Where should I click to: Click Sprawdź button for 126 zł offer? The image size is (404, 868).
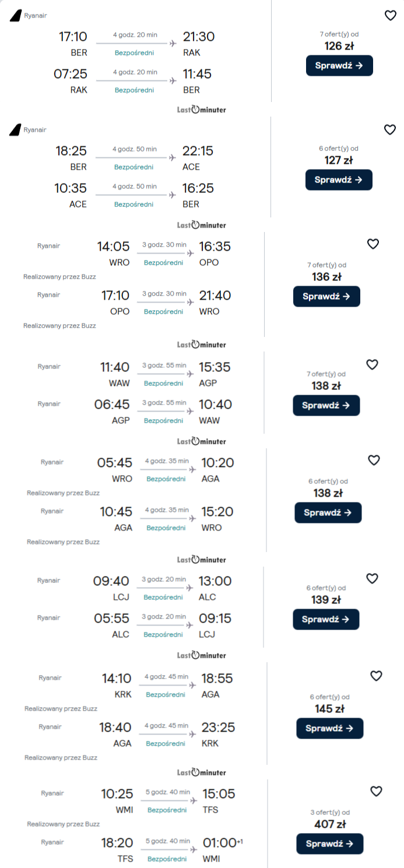pos(339,66)
